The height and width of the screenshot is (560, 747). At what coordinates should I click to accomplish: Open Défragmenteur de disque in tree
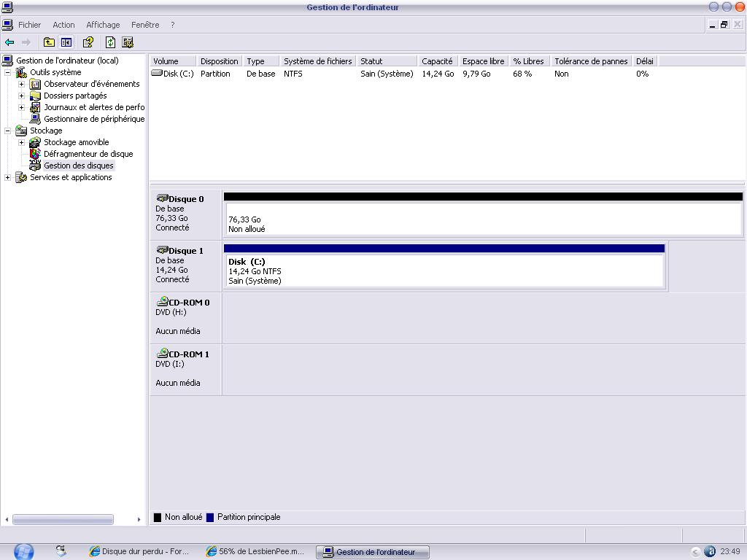tap(88, 154)
